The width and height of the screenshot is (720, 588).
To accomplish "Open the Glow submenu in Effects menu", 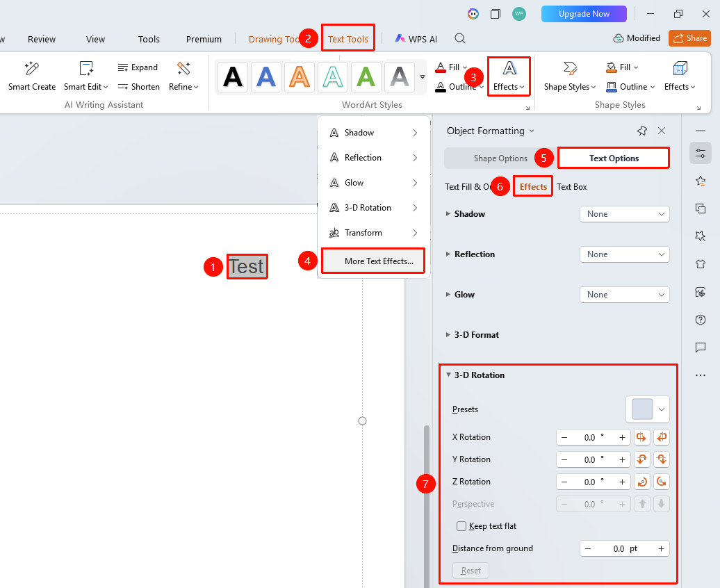I will (x=373, y=183).
